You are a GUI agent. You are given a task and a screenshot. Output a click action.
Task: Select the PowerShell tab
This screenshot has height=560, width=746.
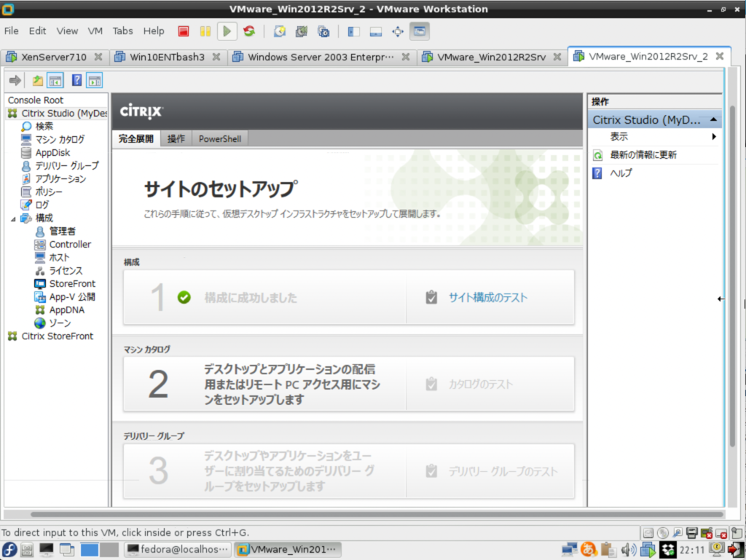(x=220, y=139)
